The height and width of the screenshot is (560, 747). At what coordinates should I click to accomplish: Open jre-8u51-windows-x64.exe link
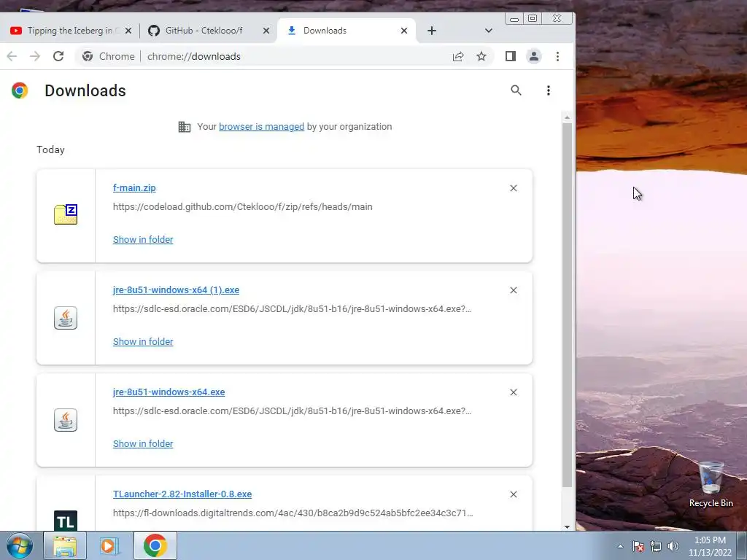[169, 392]
